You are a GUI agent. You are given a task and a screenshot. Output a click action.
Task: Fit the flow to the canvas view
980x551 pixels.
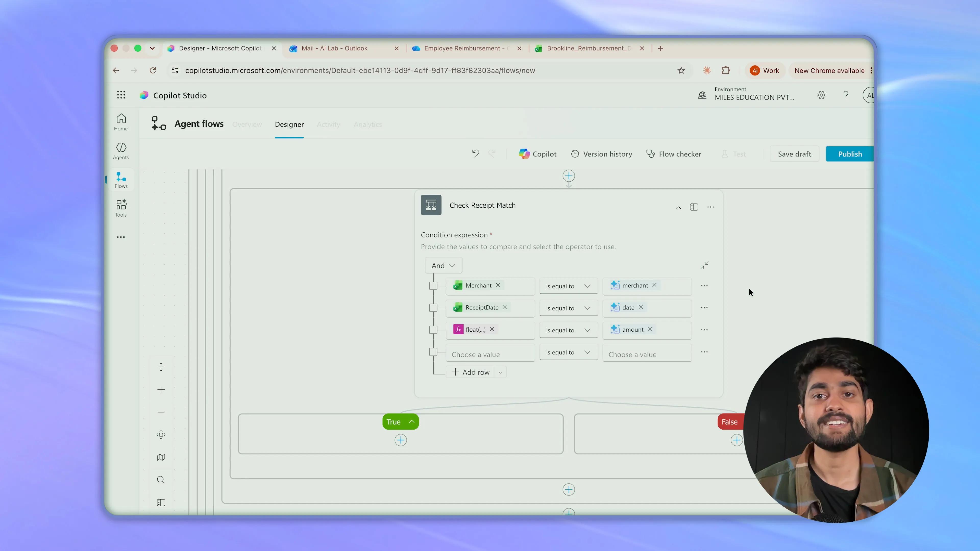161,435
